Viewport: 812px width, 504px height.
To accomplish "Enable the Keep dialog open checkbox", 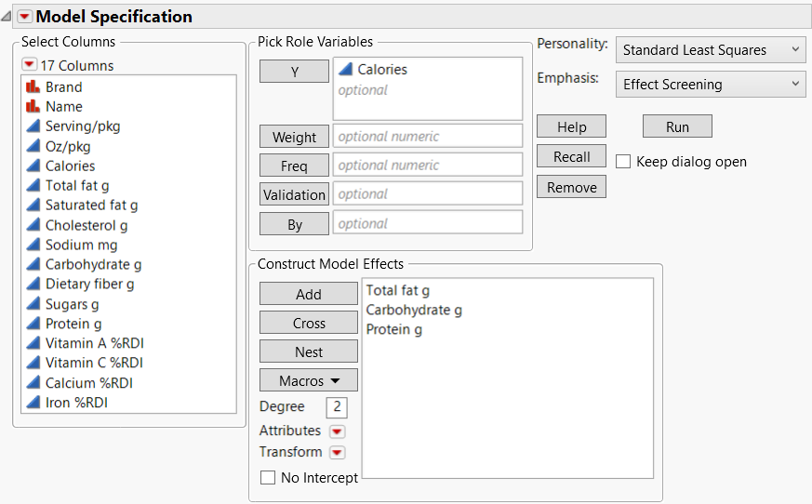I will tap(623, 162).
